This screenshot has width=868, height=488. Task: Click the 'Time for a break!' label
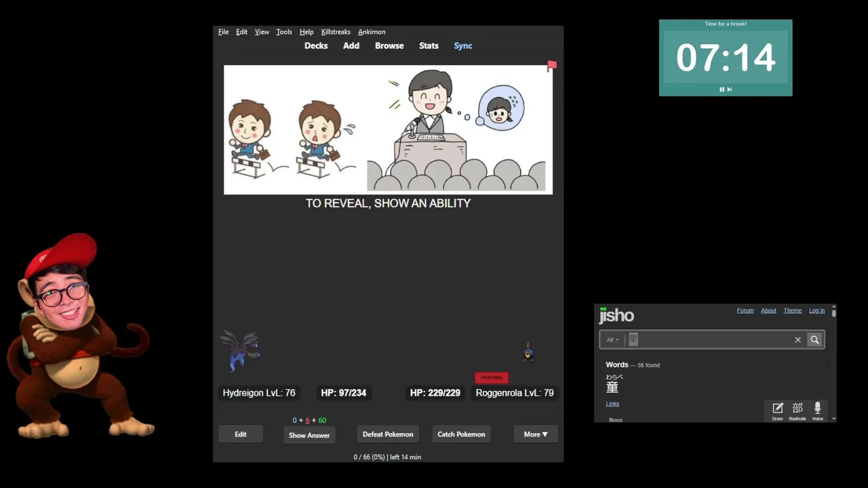(x=726, y=24)
